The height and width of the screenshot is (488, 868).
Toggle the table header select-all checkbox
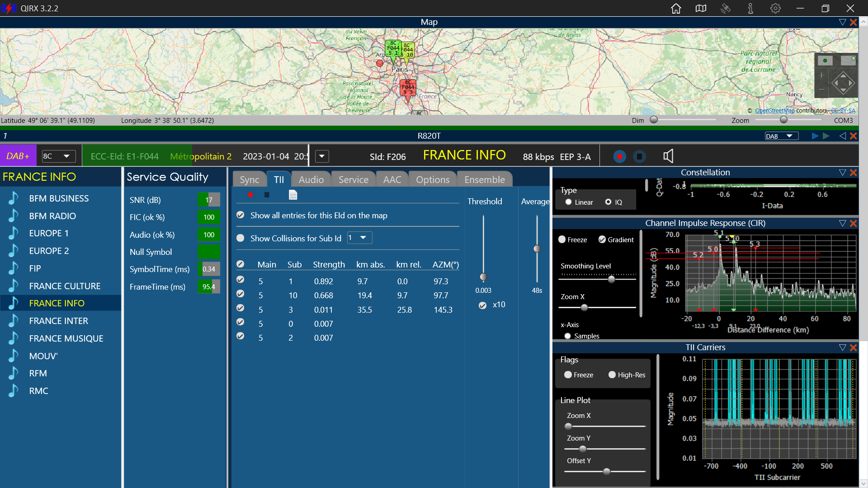tap(241, 264)
